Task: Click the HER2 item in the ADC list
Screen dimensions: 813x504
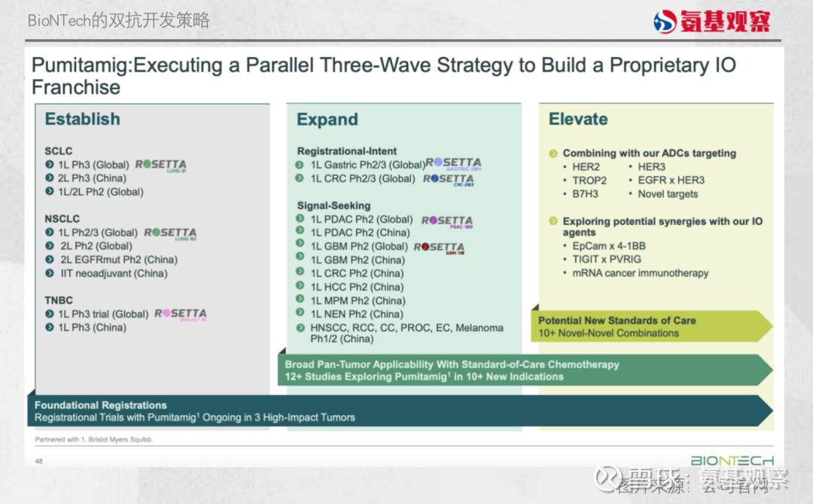Action: pyautogui.click(x=586, y=167)
